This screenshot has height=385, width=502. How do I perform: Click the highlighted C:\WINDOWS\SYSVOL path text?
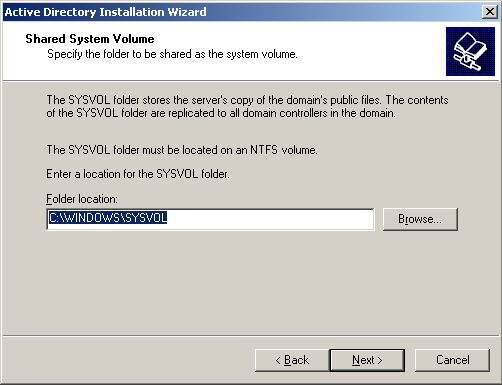click(108, 218)
